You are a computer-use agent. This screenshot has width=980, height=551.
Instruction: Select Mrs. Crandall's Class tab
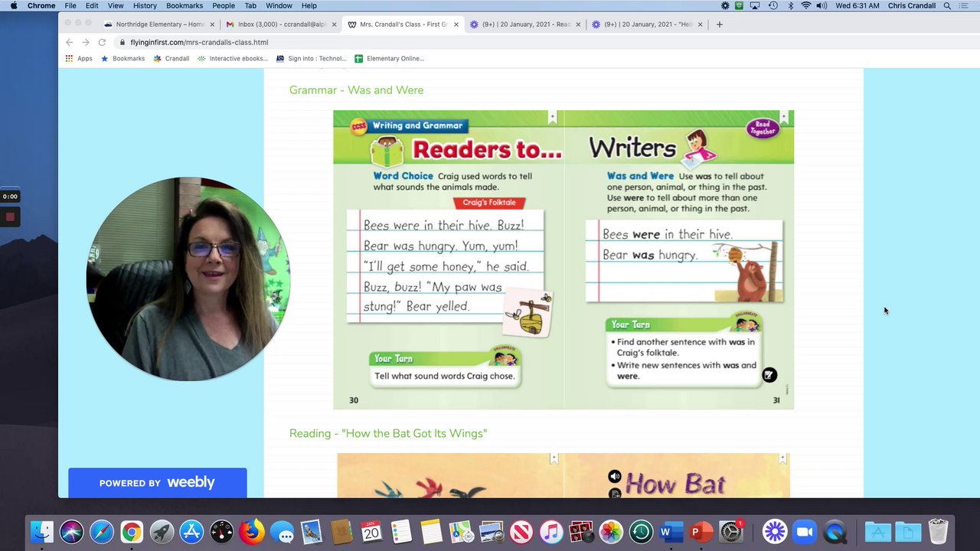tap(403, 24)
